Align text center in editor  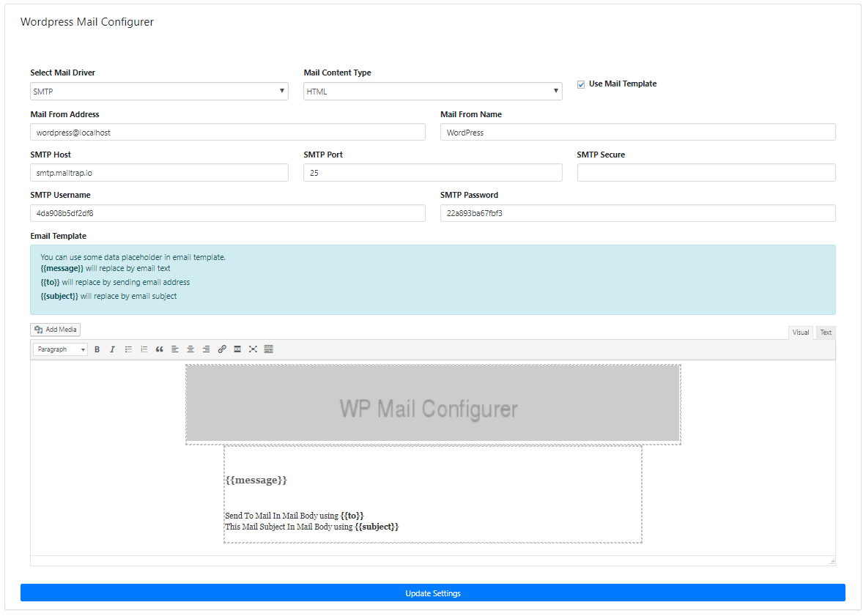click(x=190, y=349)
